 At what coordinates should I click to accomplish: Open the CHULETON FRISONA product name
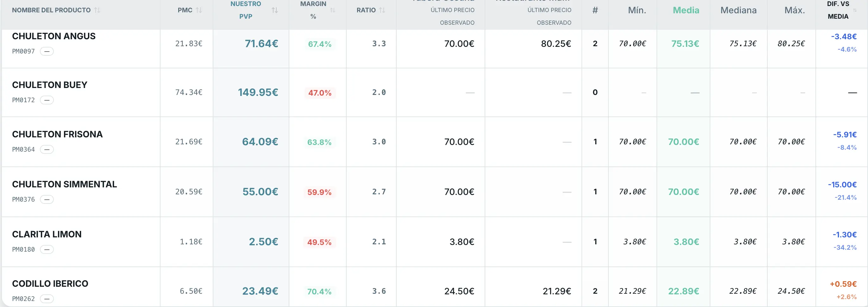57,134
